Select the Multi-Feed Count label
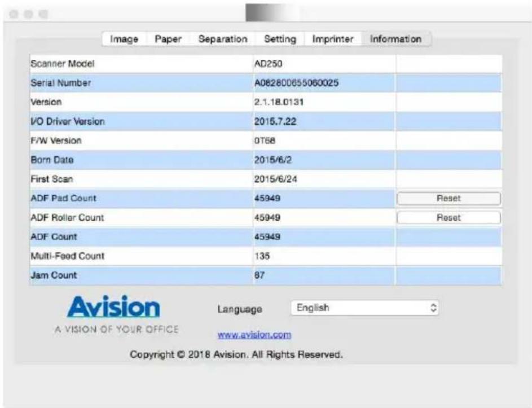 click(68, 256)
